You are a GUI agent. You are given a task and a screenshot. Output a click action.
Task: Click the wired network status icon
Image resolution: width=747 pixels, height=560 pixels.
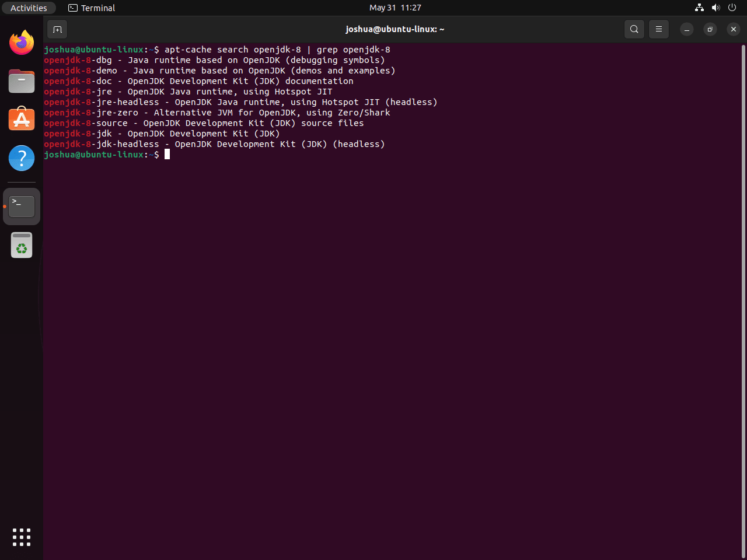(x=699, y=8)
